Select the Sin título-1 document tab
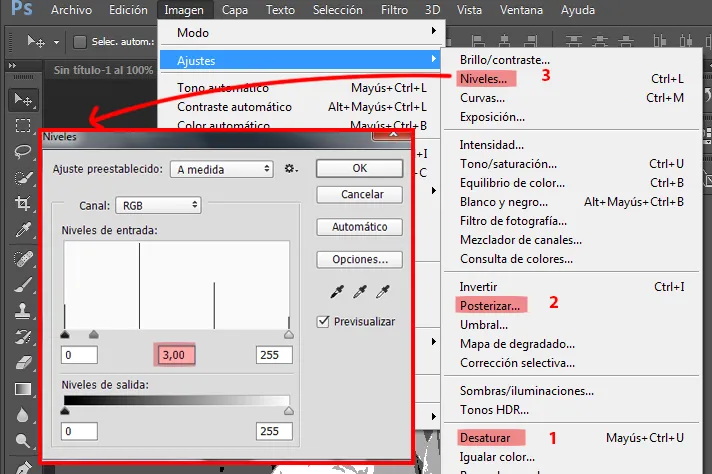712x474 pixels. 103,70
